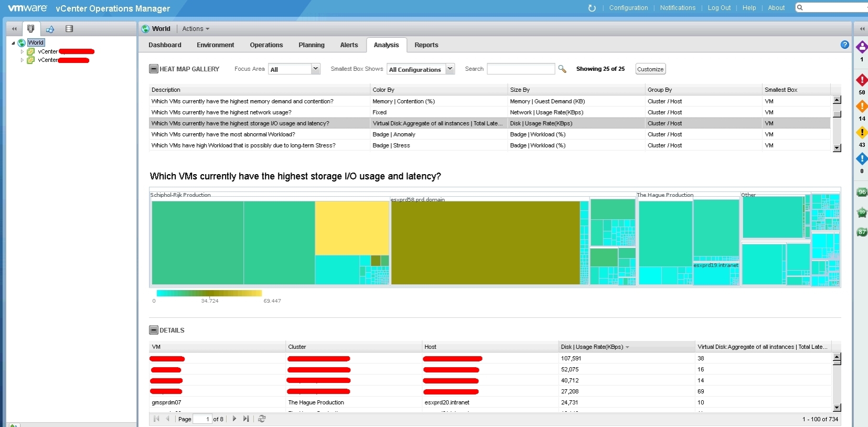The height and width of the screenshot is (427, 868).
Task: Click the large olive esxprd58 heat map box
Action: (486, 243)
